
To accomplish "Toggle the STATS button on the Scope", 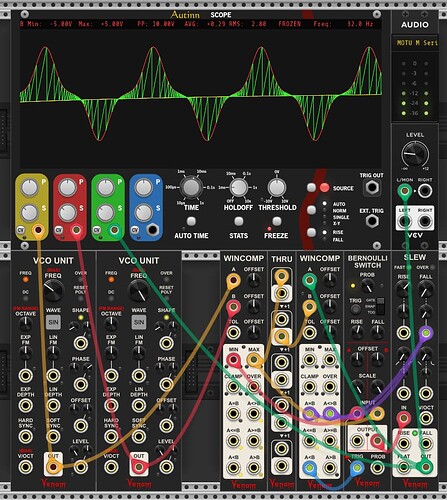I will pos(238,221).
